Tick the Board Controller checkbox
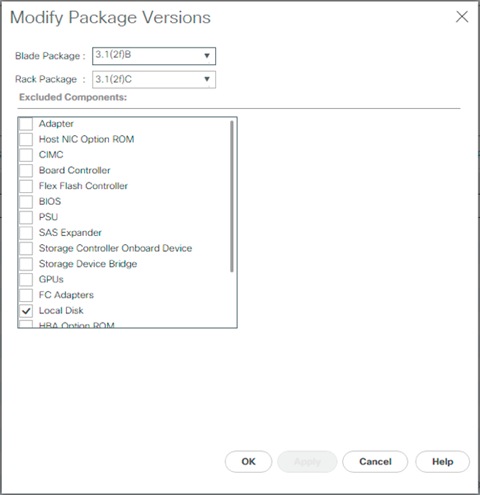 [26, 170]
